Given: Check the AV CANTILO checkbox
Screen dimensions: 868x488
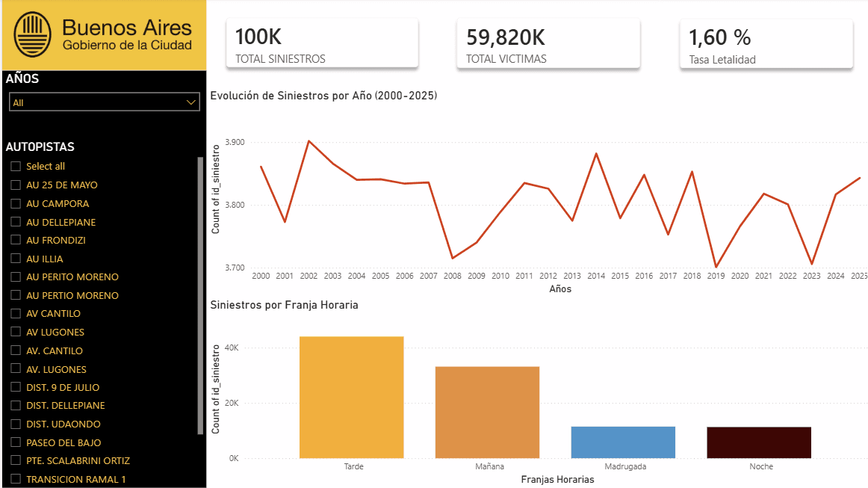Looking at the screenshot, I should (16, 314).
